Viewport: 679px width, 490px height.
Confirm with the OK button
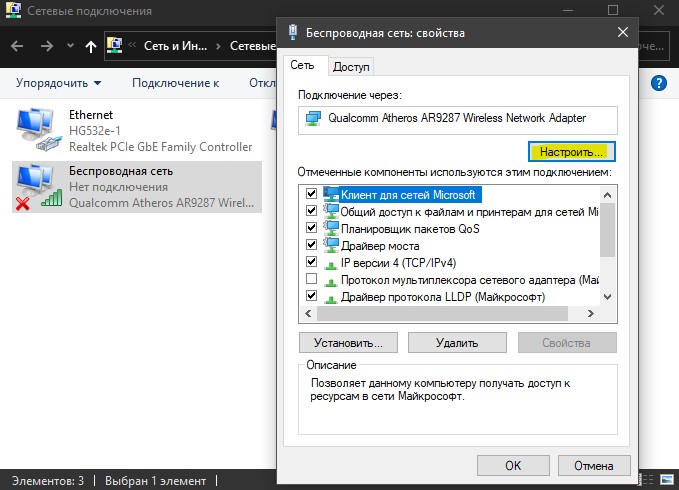(x=513, y=466)
